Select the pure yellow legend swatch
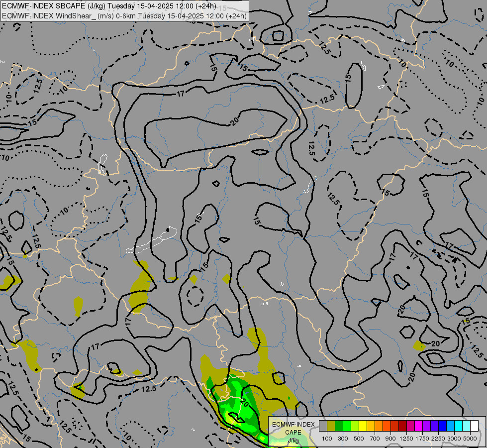487x448 pixels. (x=363, y=426)
